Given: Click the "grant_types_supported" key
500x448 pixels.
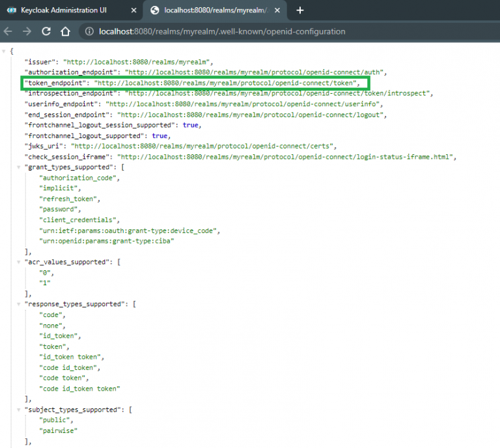Looking at the screenshot, I should pos(69,167).
